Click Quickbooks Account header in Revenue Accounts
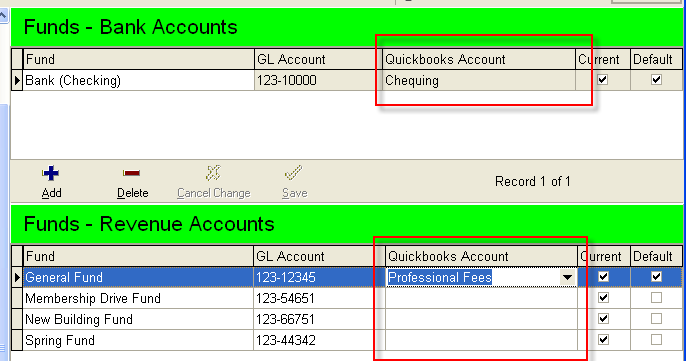 coord(481,256)
